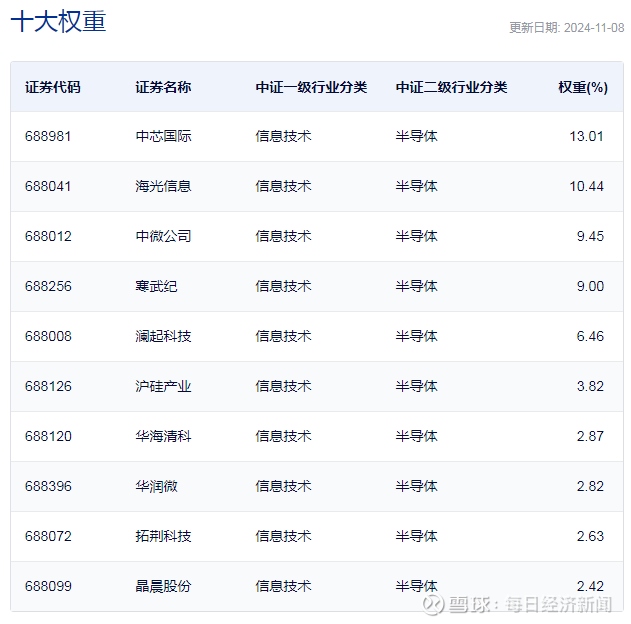This screenshot has width=631, height=624.
Task: Click the 十大权重 section heading
Action: click(x=58, y=23)
